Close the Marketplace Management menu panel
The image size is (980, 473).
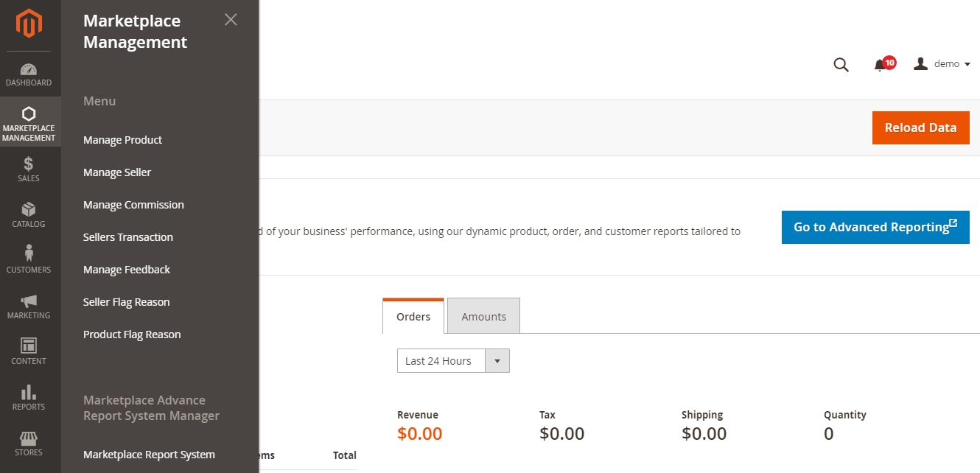231,19
